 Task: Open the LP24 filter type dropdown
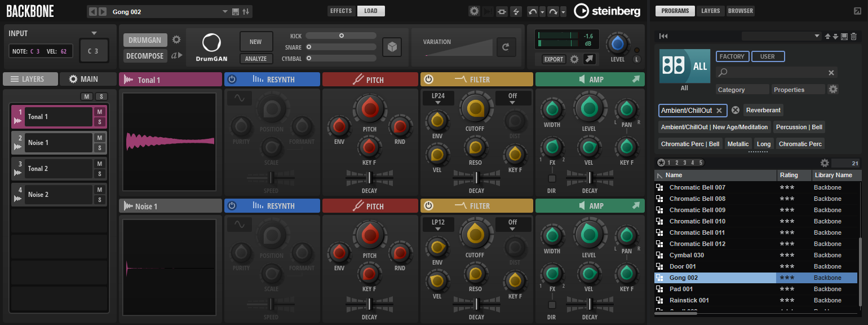438,99
